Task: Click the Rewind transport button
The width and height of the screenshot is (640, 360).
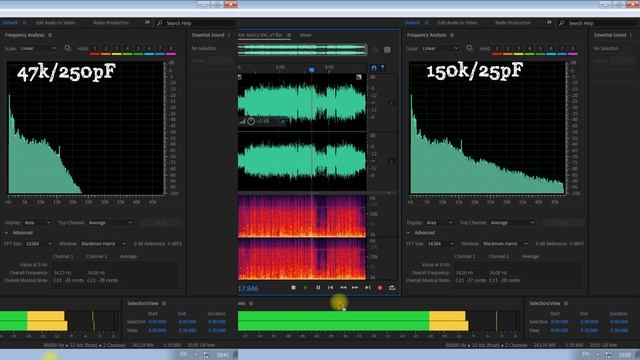Action: click(x=343, y=288)
